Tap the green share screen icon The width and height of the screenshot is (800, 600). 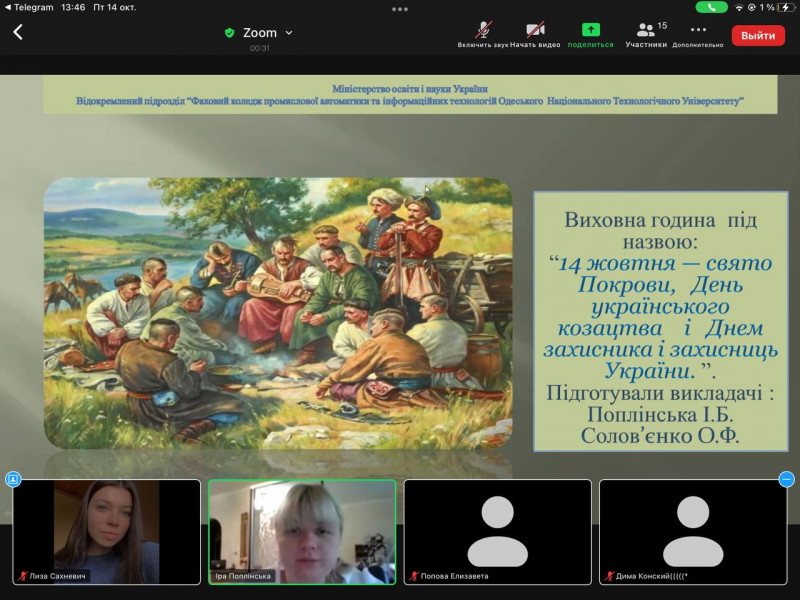[591, 30]
